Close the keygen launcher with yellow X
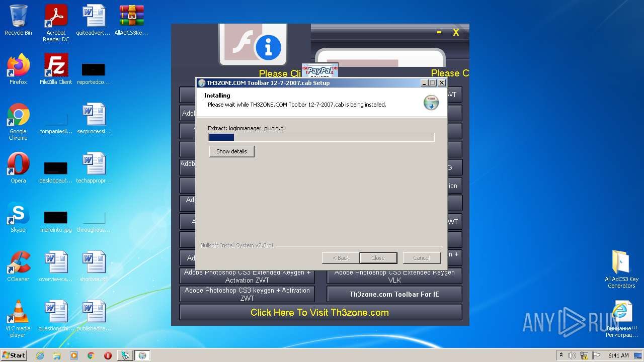 pyautogui.click(x=456, y=32)
